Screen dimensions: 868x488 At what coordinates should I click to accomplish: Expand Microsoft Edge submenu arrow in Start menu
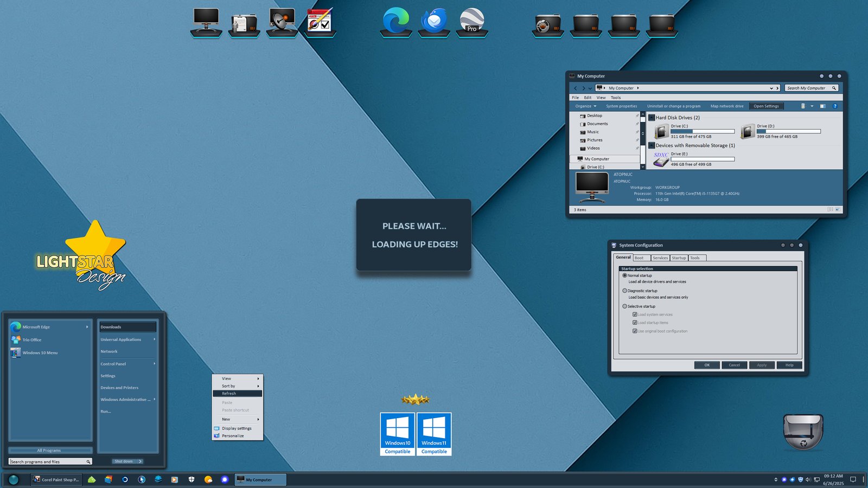(87, 327)
